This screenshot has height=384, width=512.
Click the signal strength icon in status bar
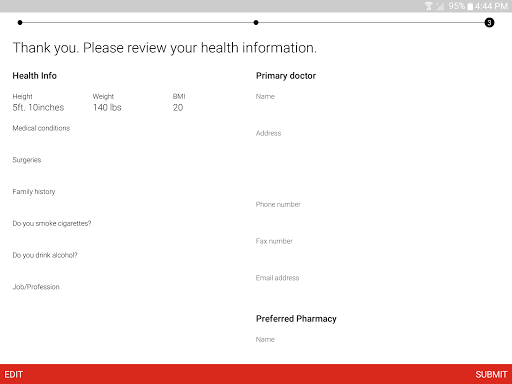point(440,6)
